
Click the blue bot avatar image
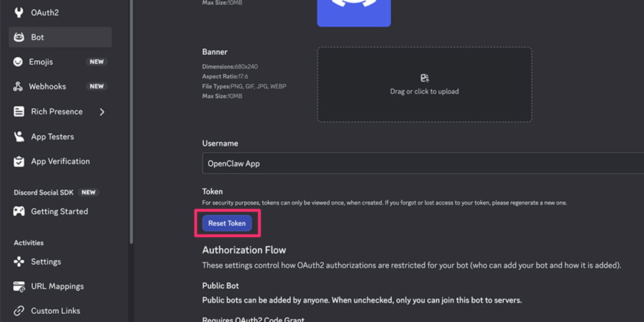click(x=353, y=13)
